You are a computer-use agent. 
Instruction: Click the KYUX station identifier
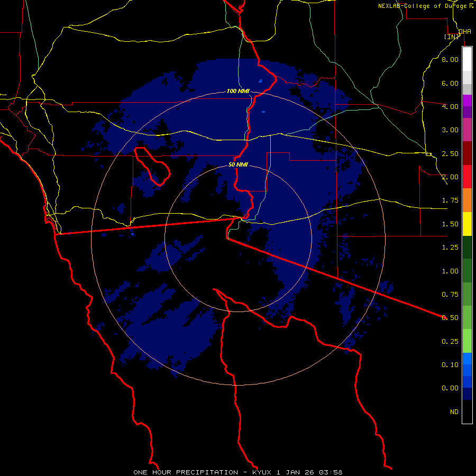(262, 472)
